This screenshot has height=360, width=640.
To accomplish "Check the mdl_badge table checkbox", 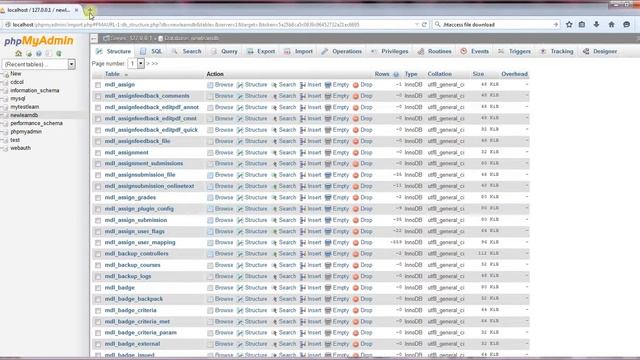I will pos(98,288).
